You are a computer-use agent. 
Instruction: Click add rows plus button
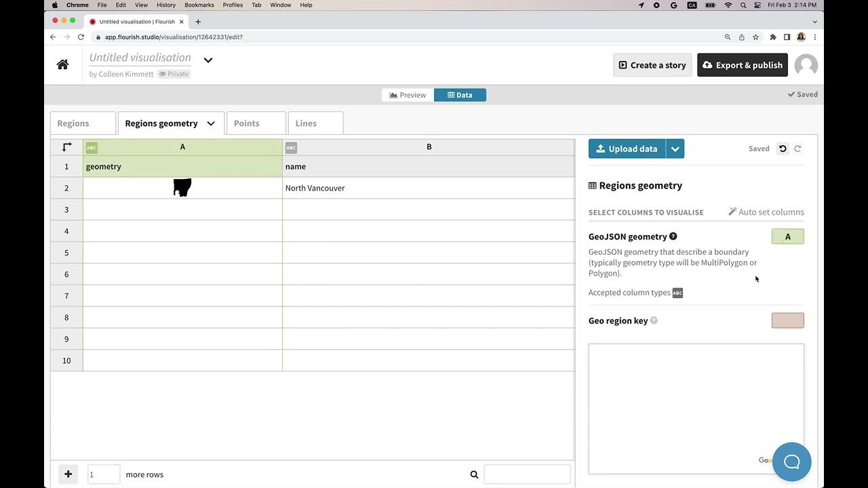coord(68,474)
